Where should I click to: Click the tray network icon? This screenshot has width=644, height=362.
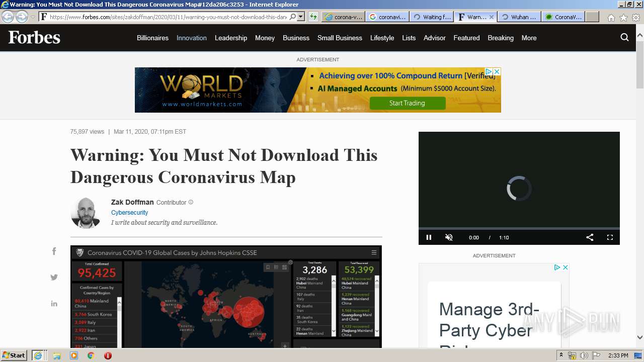tap(572, 355)
